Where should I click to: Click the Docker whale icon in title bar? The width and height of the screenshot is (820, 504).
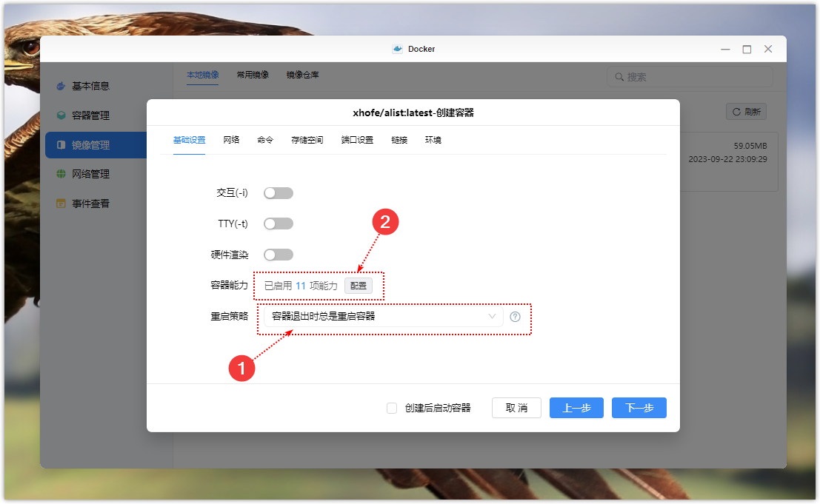pyautogui.click(x=398, y=49)
